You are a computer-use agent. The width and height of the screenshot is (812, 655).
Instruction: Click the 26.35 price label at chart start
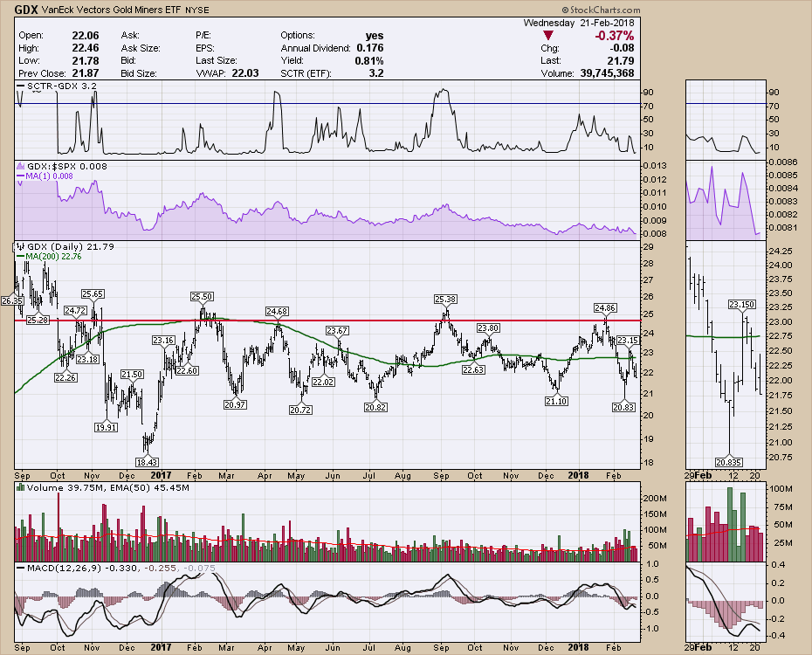click(x=12, y=300)
